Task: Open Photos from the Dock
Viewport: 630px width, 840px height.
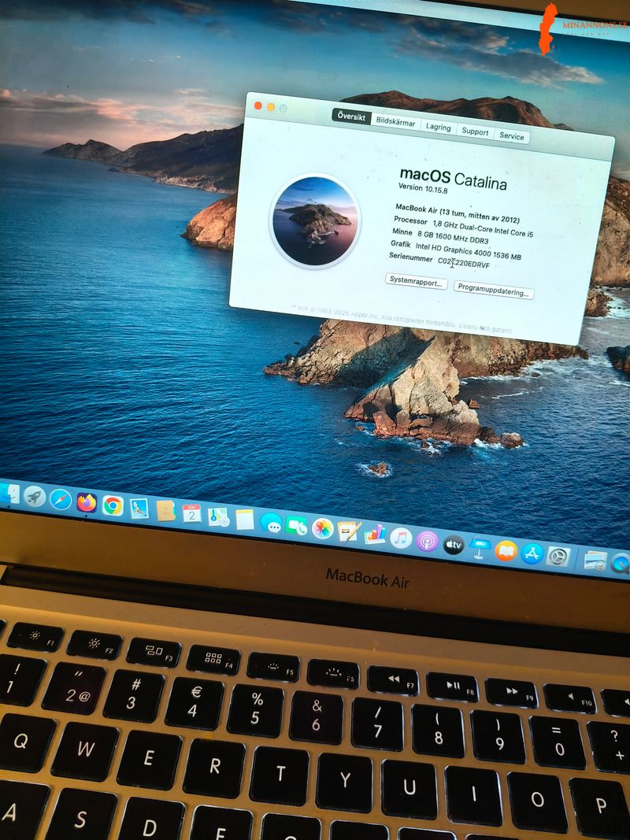Action: (x=323, y=529)
